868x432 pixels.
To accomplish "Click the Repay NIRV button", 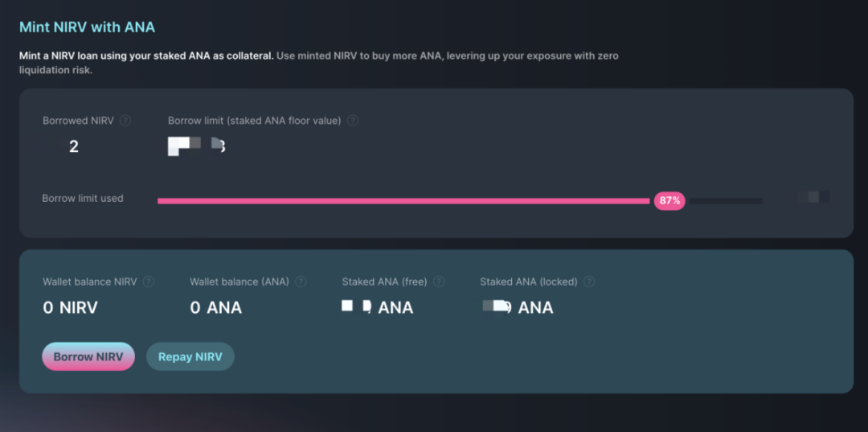I will tap(190, 357).
